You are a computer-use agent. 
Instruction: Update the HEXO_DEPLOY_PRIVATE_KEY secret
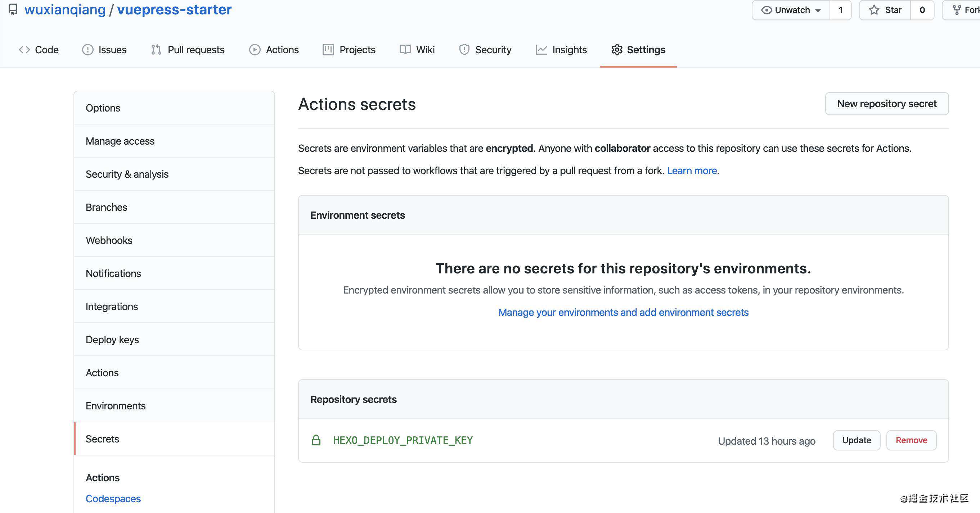pyautogui.click(x=857, y=440)
